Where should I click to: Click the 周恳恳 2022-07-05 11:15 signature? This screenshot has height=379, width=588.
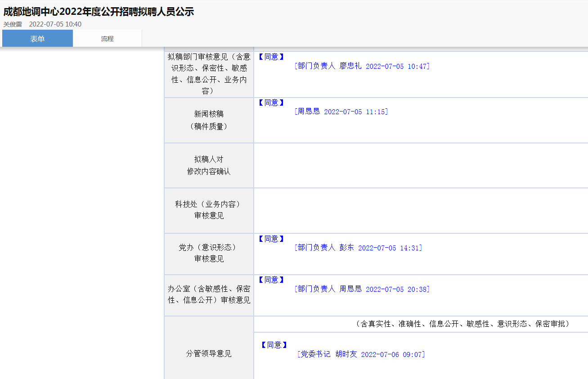[341, 111]
